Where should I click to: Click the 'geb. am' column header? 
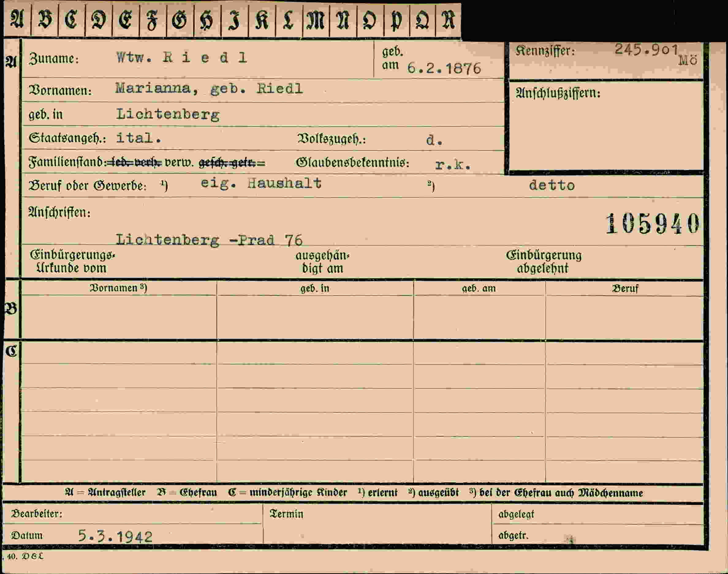pos(479,288)
